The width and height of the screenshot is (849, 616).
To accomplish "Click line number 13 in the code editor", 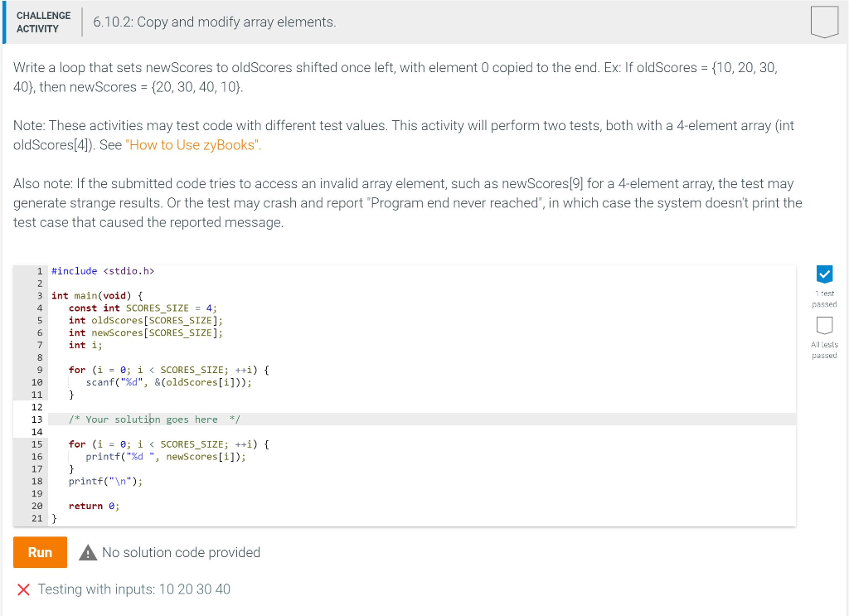I will point(36,420).
